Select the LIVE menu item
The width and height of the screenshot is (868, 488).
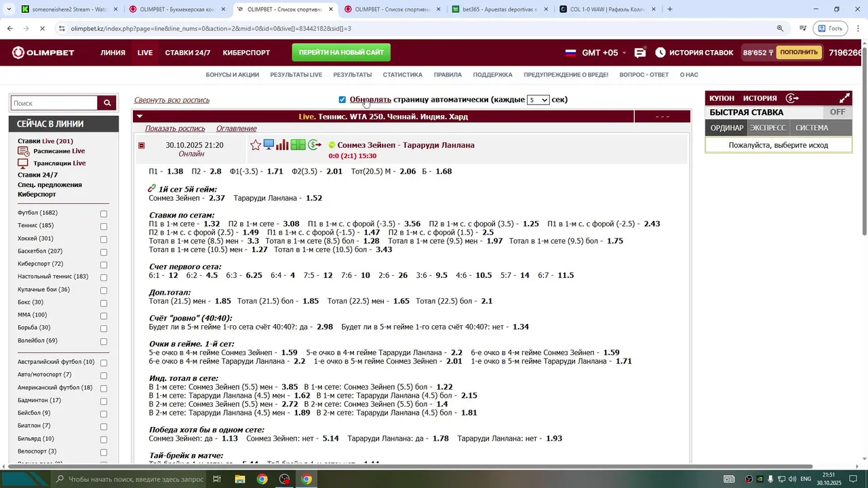pos(145,53)
